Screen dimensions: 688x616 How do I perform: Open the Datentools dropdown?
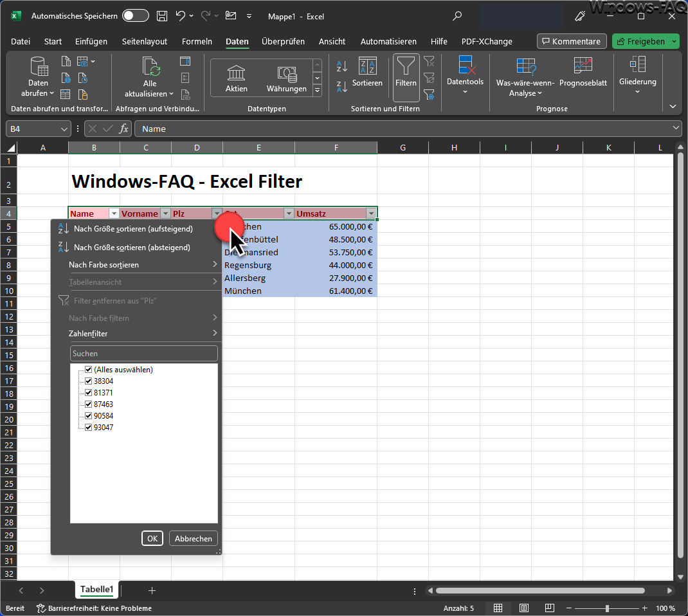(x=465, y=75)
